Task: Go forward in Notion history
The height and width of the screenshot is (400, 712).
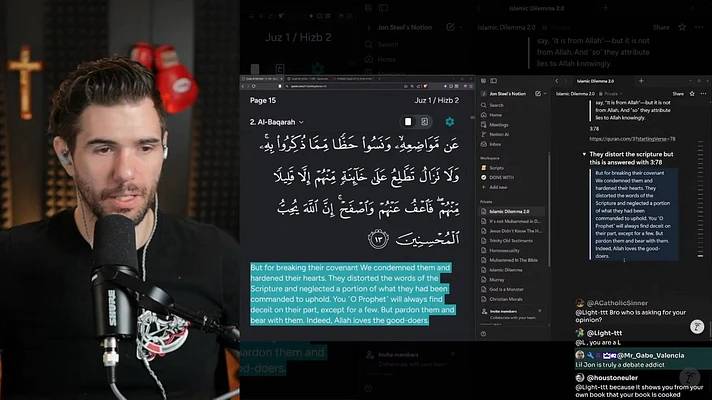Action: pos(566,81)
